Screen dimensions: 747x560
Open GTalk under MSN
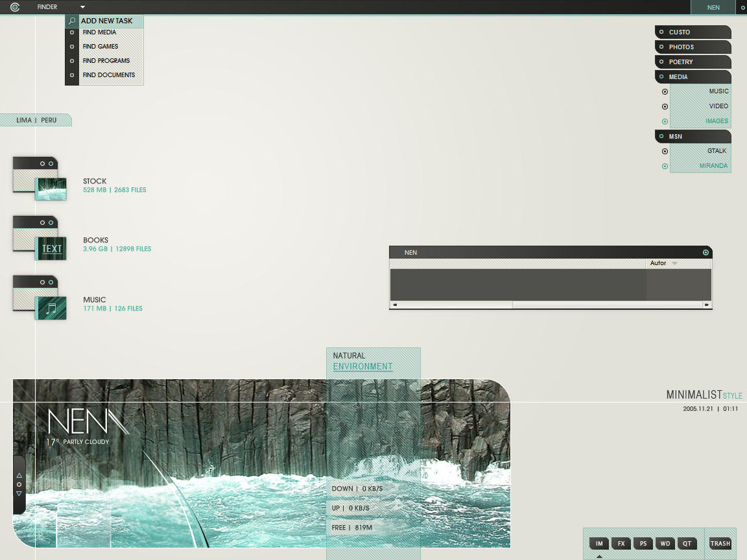pos(717,150)
